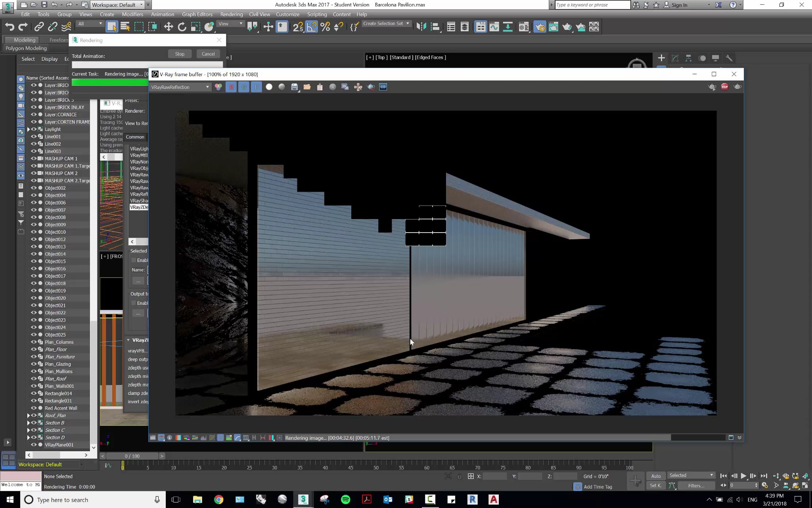Toggle visibility of Plan_Columns
Viewport: 812px width, 508px height.
[34, 342]
